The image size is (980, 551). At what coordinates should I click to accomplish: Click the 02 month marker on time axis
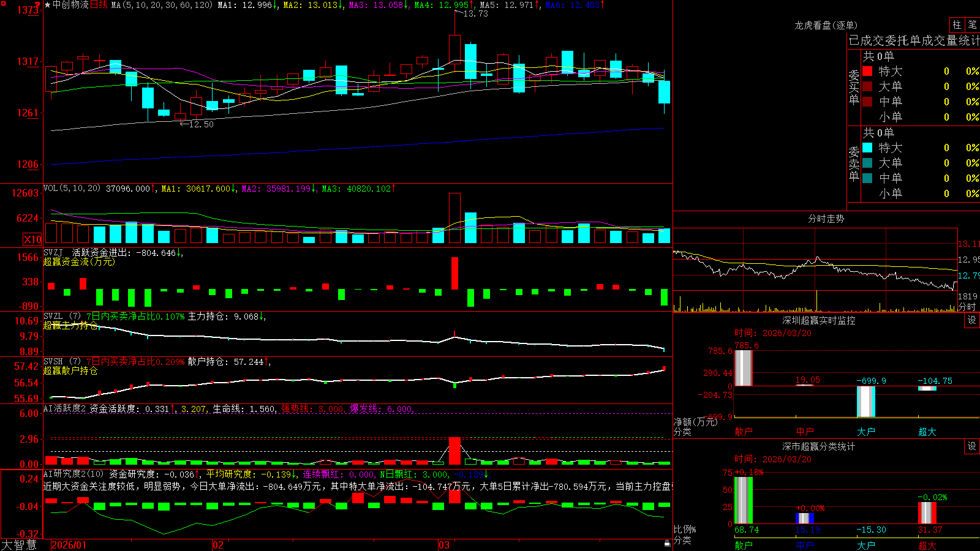218,545
